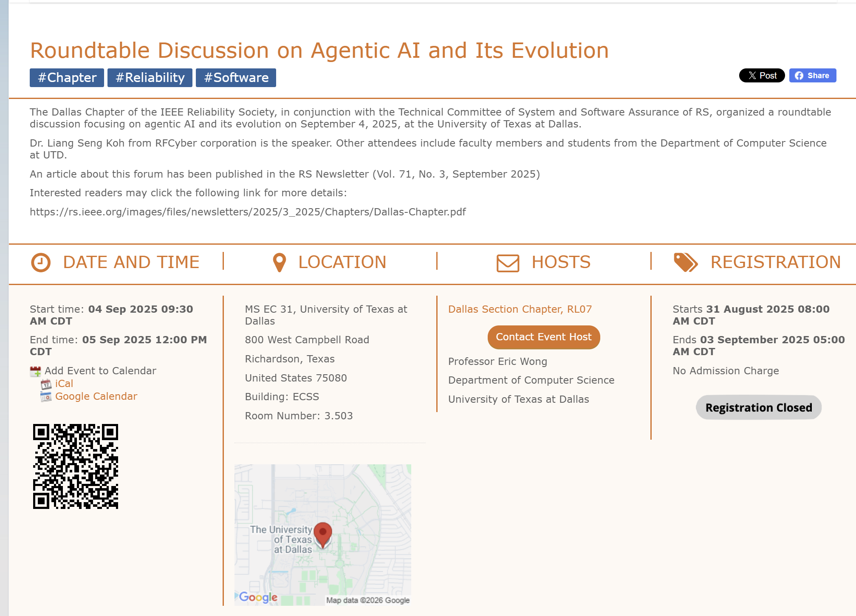Select the DATE AND TIME section heading
The image size is (856, 616).
coord(131,263)
